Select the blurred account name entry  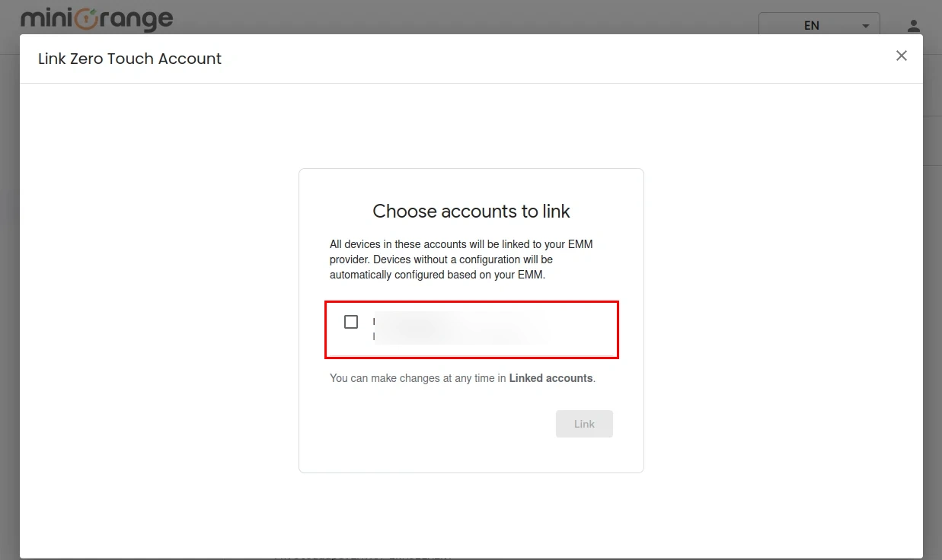pos(457,329)
